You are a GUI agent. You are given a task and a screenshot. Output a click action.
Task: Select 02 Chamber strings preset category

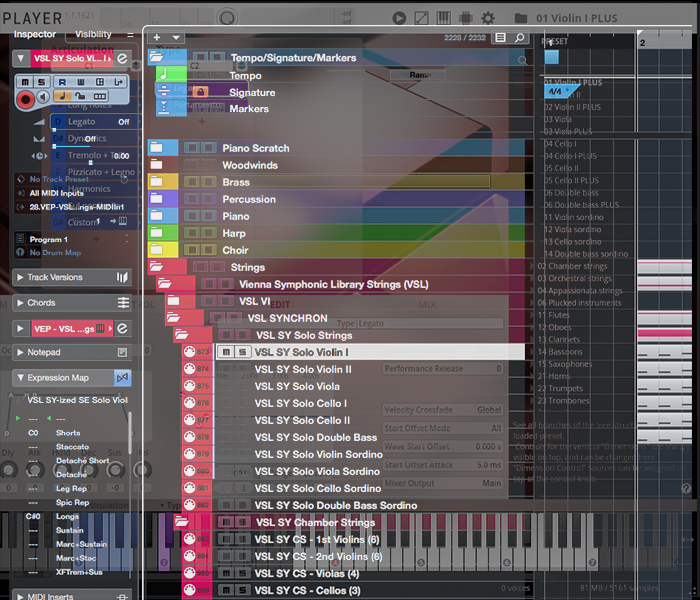tap(572, 266)
